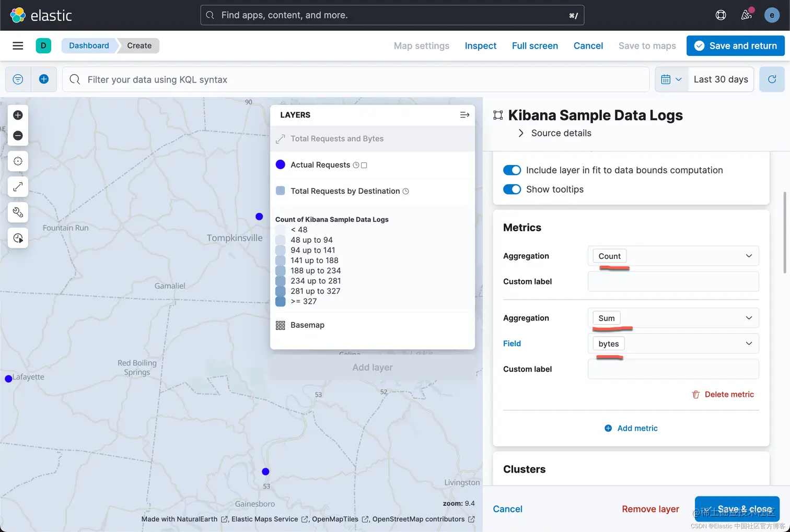Screen dimensions: 790x532
Task: Click Full screen in the top menu
Action: click(x=535, y=46)
